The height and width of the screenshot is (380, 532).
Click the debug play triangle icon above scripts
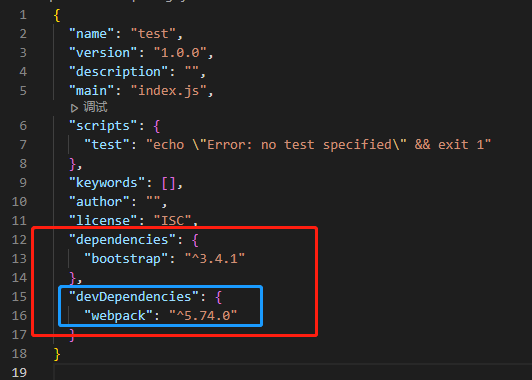pos(74,108)
